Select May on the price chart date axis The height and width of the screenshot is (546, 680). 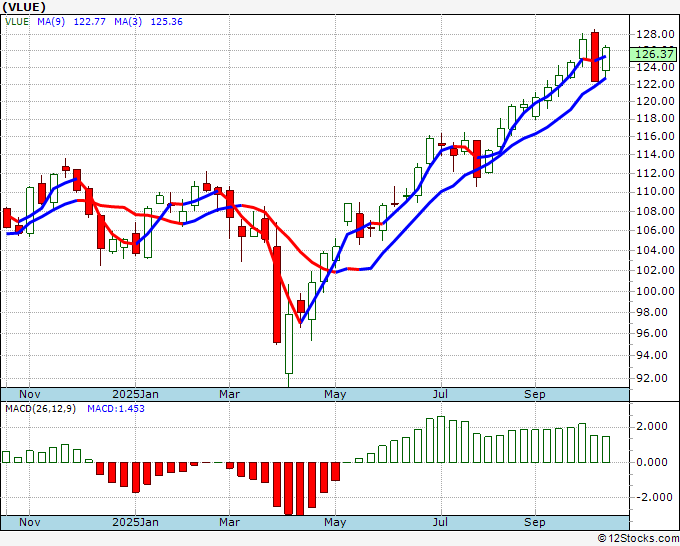coord(335,394)
